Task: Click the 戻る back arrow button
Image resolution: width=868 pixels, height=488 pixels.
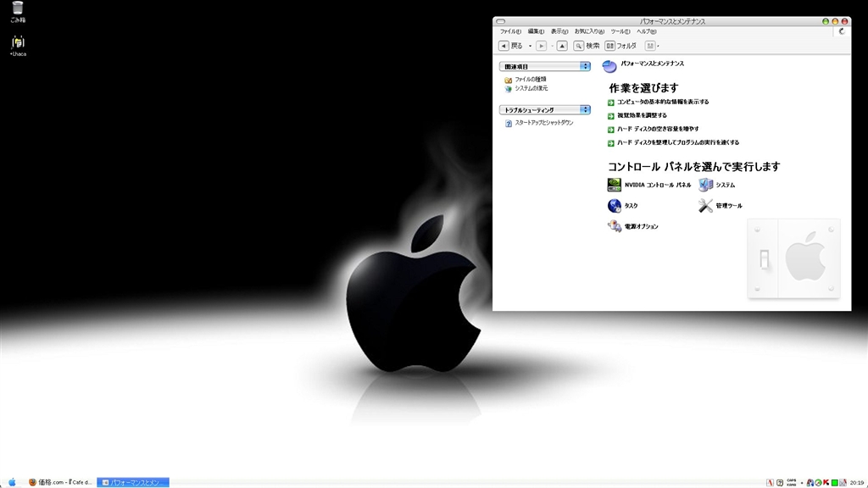Action: pyautogui.click(x=511, y=46)
